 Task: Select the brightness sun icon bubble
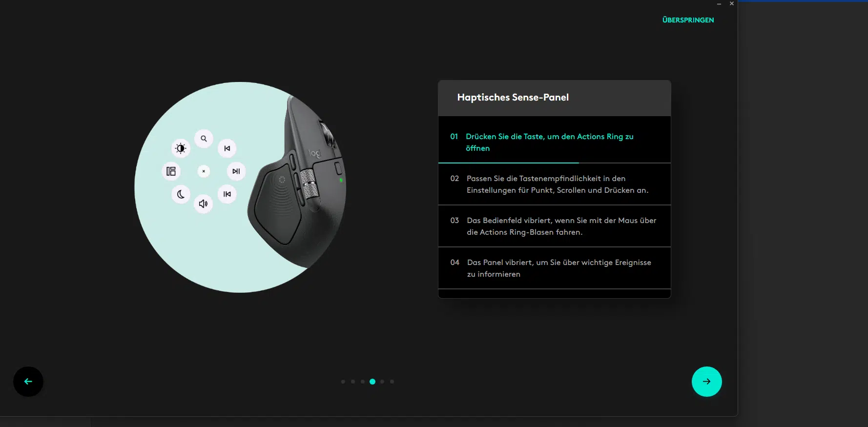(181, 148)
